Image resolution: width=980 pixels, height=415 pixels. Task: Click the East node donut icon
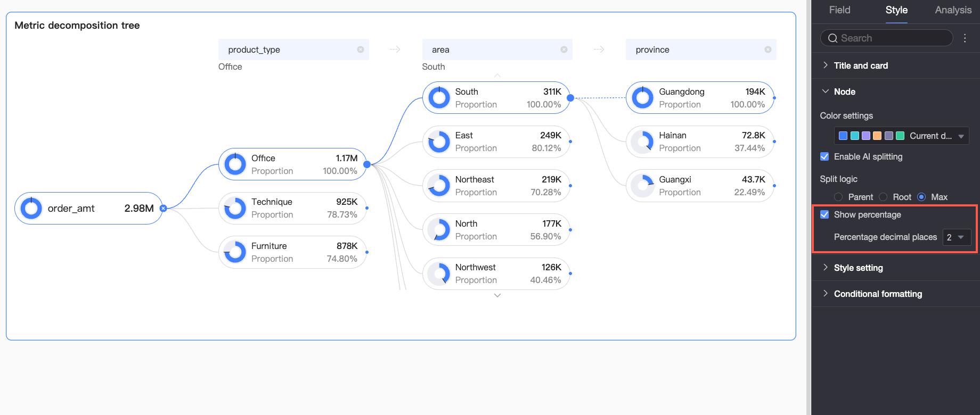(x=439, y=142)
